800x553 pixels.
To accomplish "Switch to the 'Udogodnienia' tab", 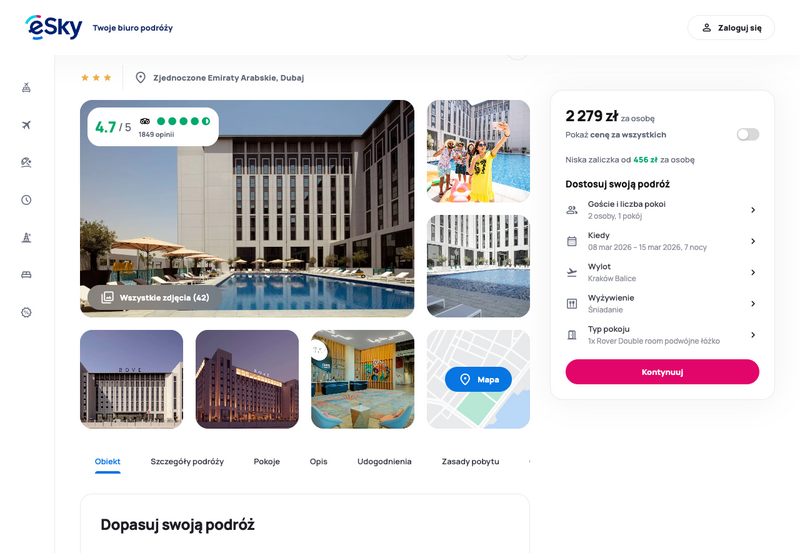I will click(384, 461).
